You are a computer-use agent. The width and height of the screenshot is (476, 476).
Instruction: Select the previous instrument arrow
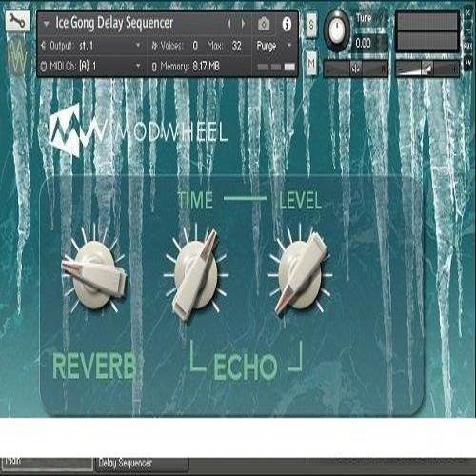point(229,23)
